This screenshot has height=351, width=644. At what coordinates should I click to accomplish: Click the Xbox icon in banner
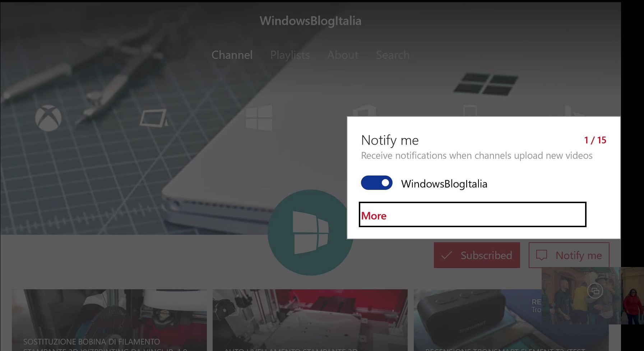[48, 118]
